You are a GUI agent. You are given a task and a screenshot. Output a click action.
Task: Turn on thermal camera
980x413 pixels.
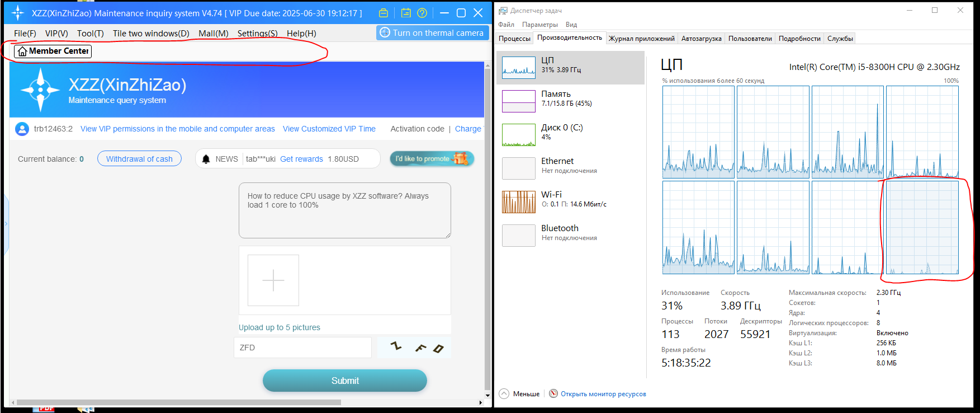tap(432, 33)
